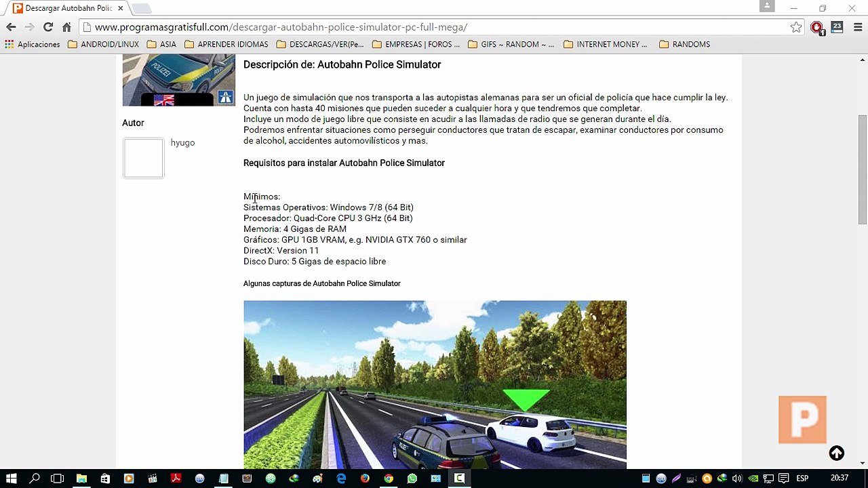Click the 'Memoria: 4 Gigas de RAM' line
The width and height of the screenshot is (868, 488).
[295, 229]
